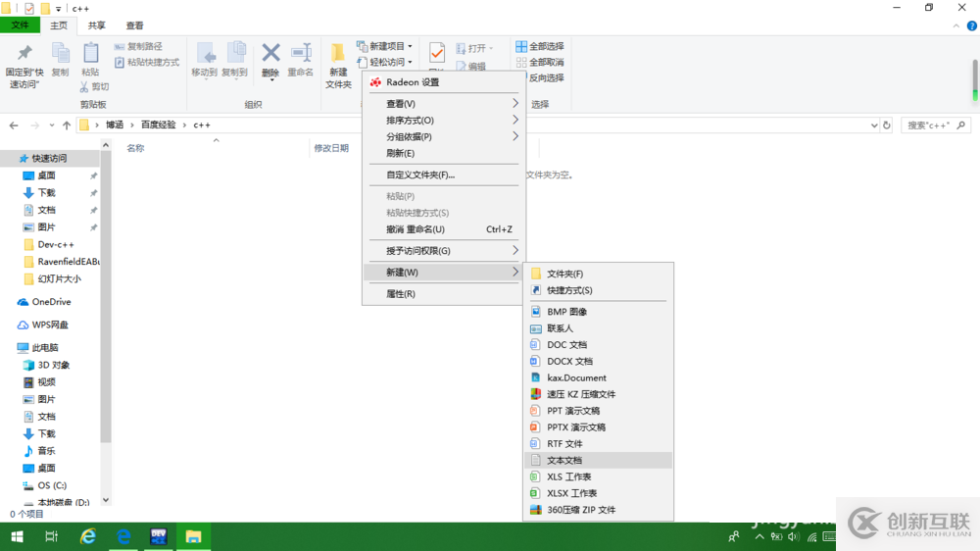Viewport: 980px width, 551px height.
Task: Open address bar history dropdown
Action: pyautogui.click(x=874, y=125)
